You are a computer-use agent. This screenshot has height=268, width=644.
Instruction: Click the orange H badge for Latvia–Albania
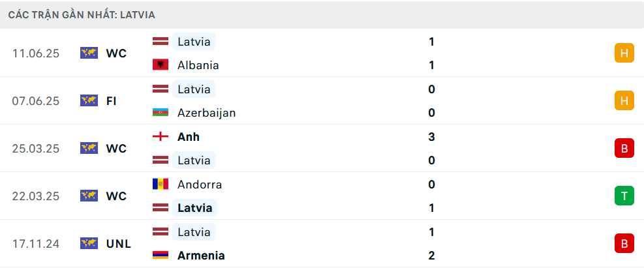click(x=624, y=53)
